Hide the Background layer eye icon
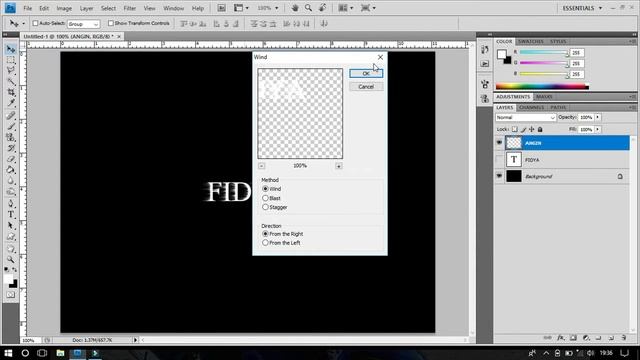Image resolution: width=640 pixels, height=360 pixels. [499, 176]
